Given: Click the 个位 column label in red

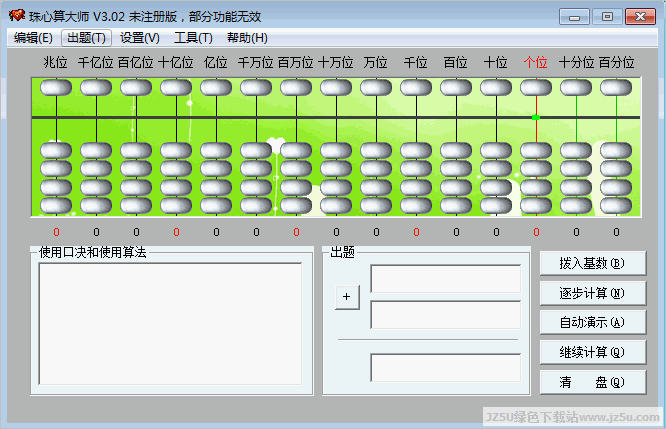Looking at the screenshot, I should [536, 63].
